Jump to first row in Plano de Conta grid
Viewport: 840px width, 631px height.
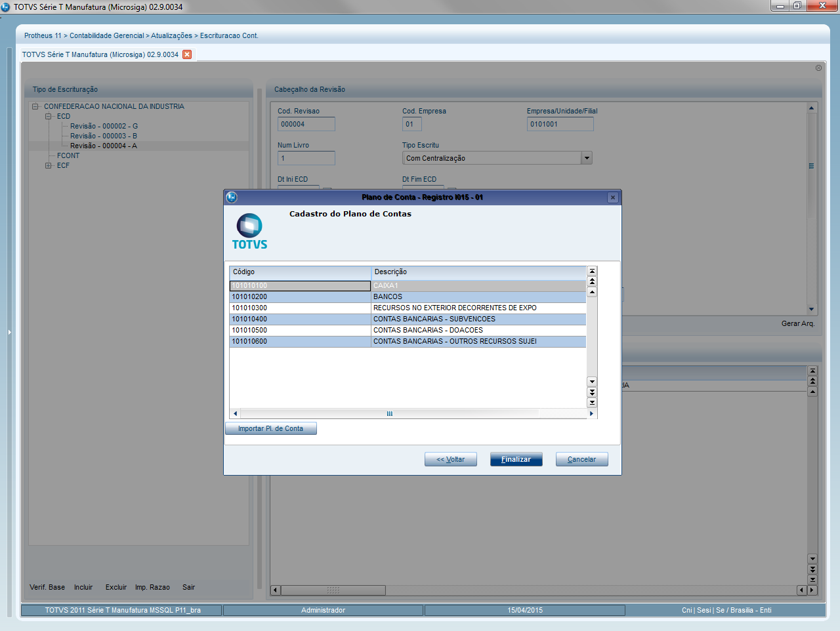[592, 271]
